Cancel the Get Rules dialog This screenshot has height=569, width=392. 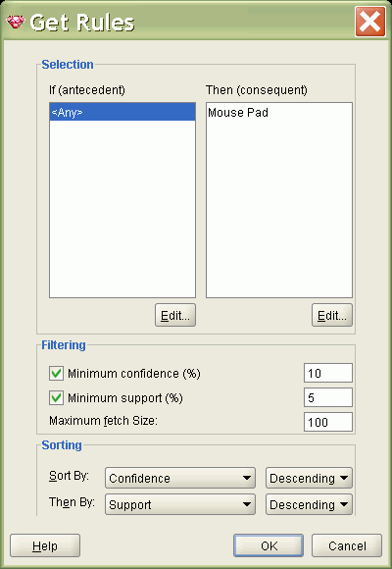[x=347, y=545]
